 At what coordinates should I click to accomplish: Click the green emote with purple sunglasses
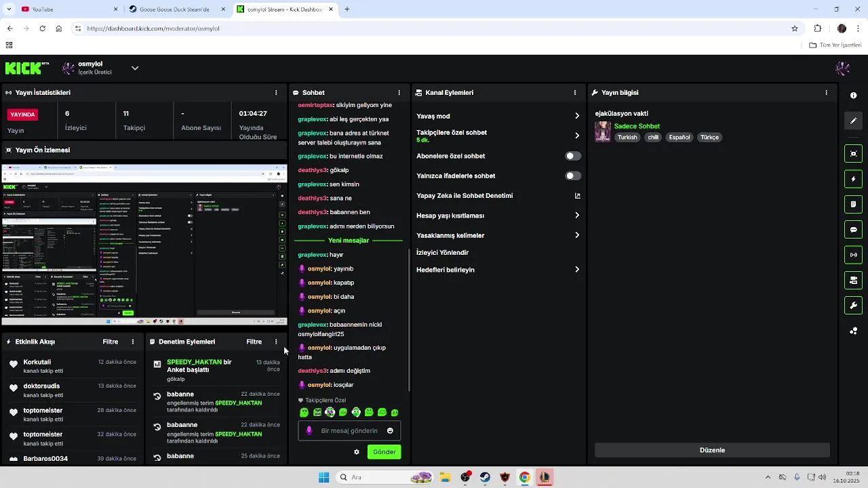[x=330, y=412]
